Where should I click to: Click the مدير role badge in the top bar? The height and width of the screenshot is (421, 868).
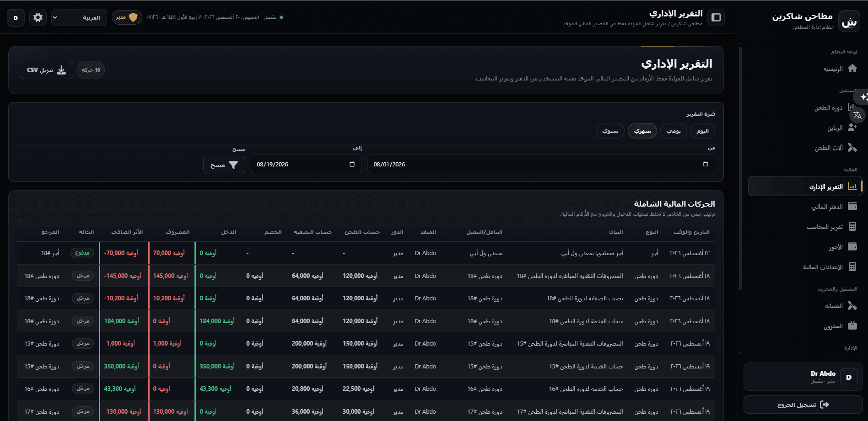click(127, 17)
